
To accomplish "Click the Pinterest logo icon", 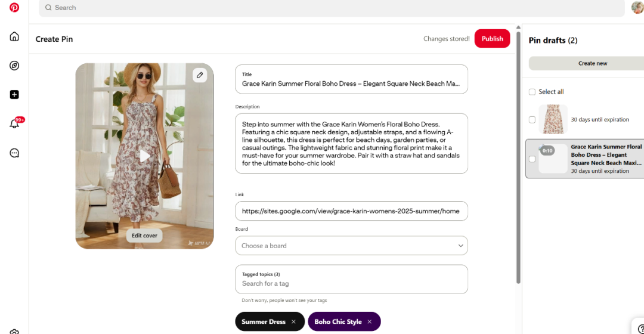I will [x=14, y=8].
